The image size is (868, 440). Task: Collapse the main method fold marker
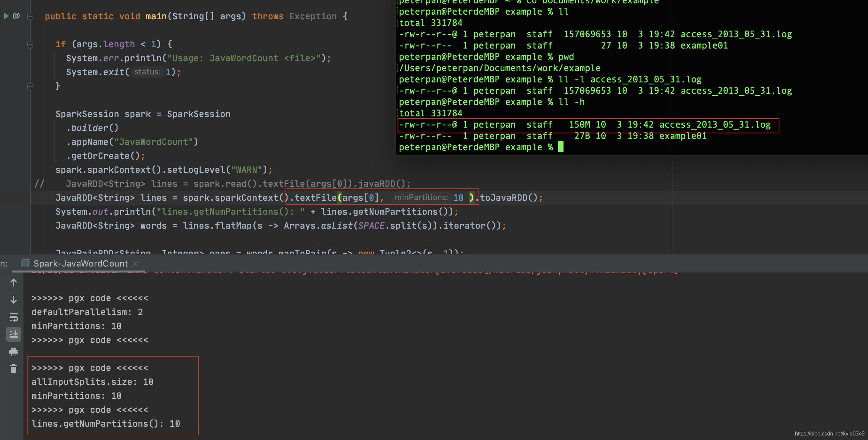(x=30, y=16)
